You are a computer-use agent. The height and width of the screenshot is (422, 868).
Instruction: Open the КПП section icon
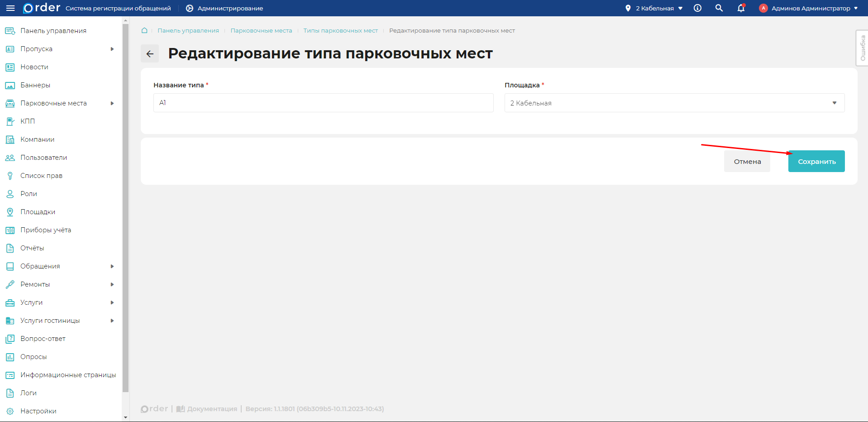(x=10, y=121)
